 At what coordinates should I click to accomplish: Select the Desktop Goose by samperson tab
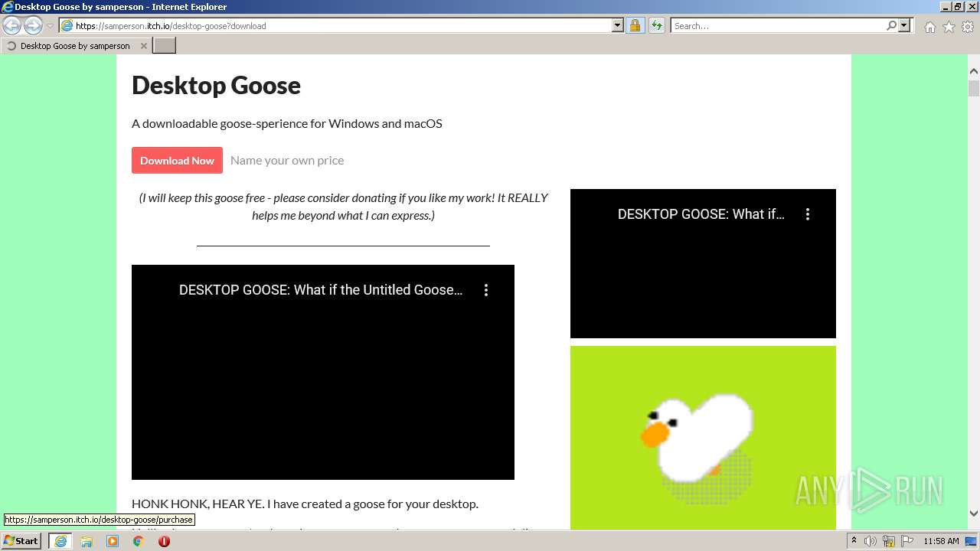tap(75, 46)
